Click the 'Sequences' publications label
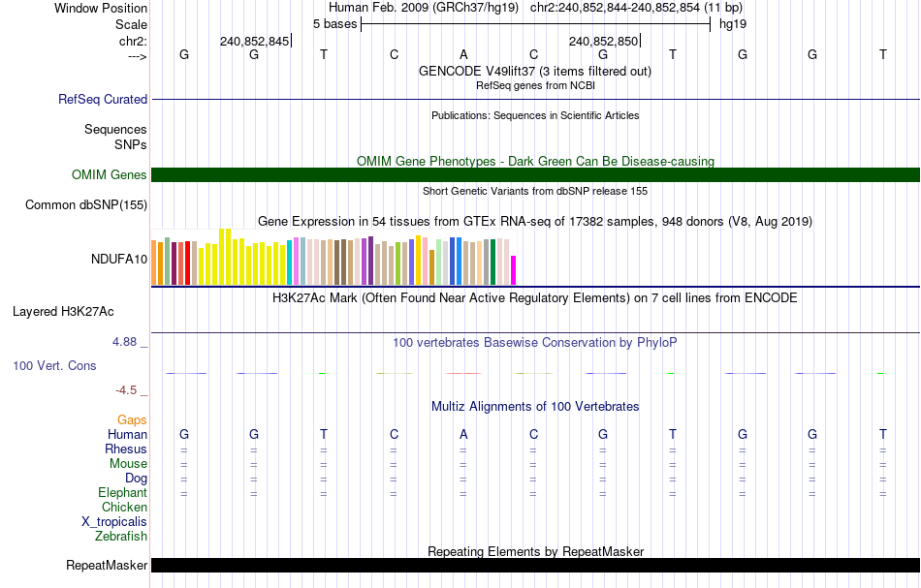 (115, 129)
